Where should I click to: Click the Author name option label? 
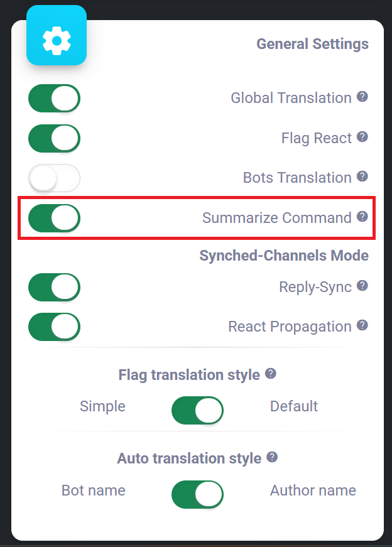click(x=313, y=490)
